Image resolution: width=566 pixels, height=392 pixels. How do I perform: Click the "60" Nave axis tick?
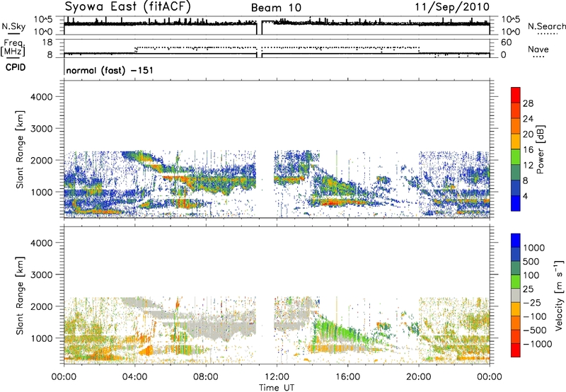pyautogui.click(x=506, y=42)
